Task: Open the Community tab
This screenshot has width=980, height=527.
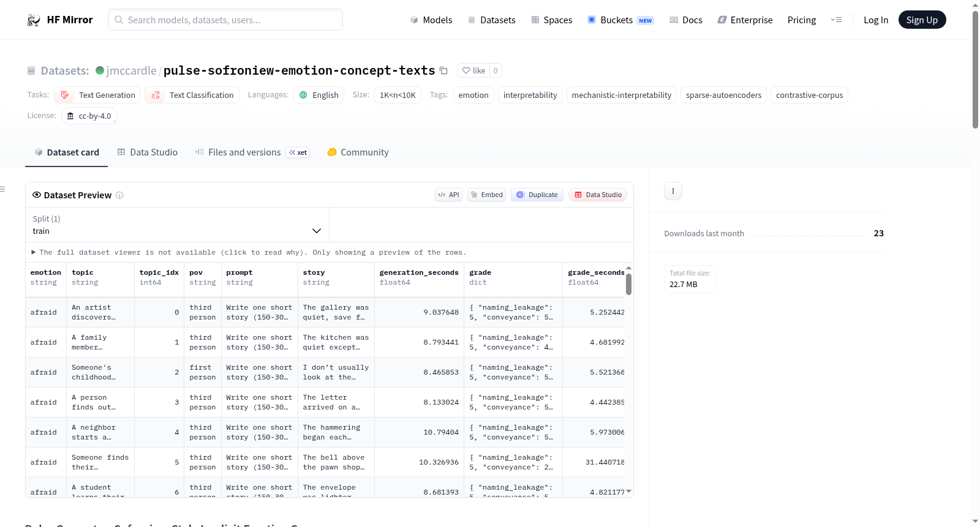Action: pyautogui.click(x=358, y=152)
